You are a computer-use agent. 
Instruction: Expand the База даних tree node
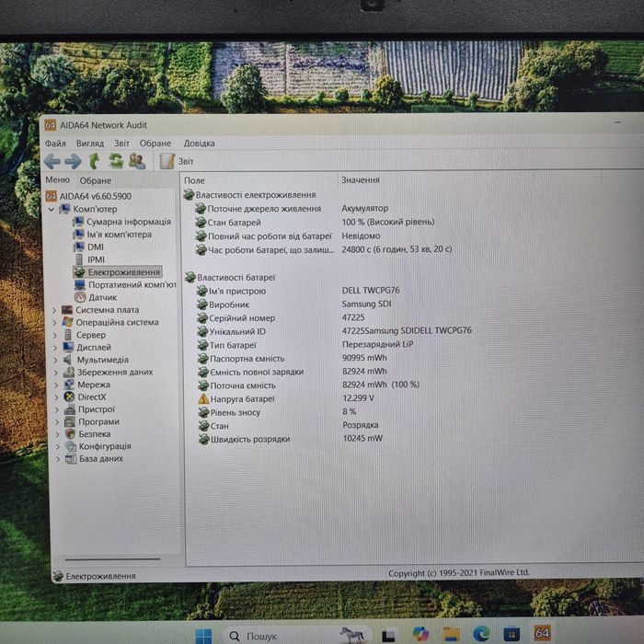[58, 459]
